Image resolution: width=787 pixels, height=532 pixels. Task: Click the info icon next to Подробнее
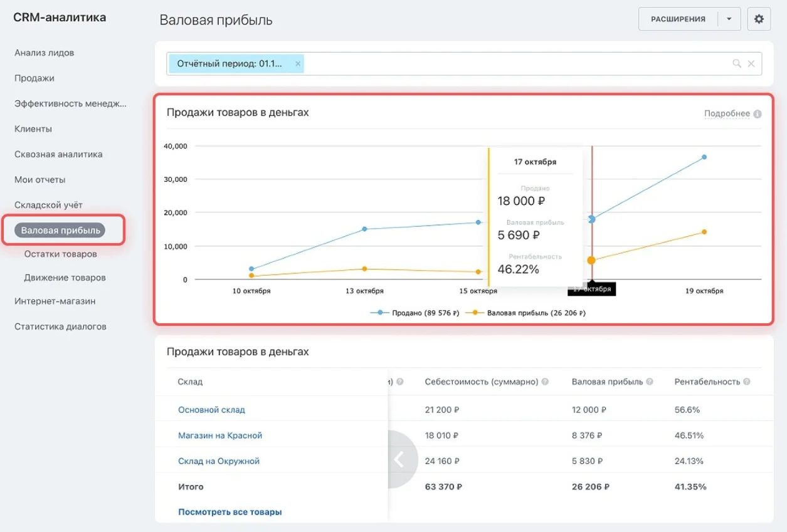(758, 114)
